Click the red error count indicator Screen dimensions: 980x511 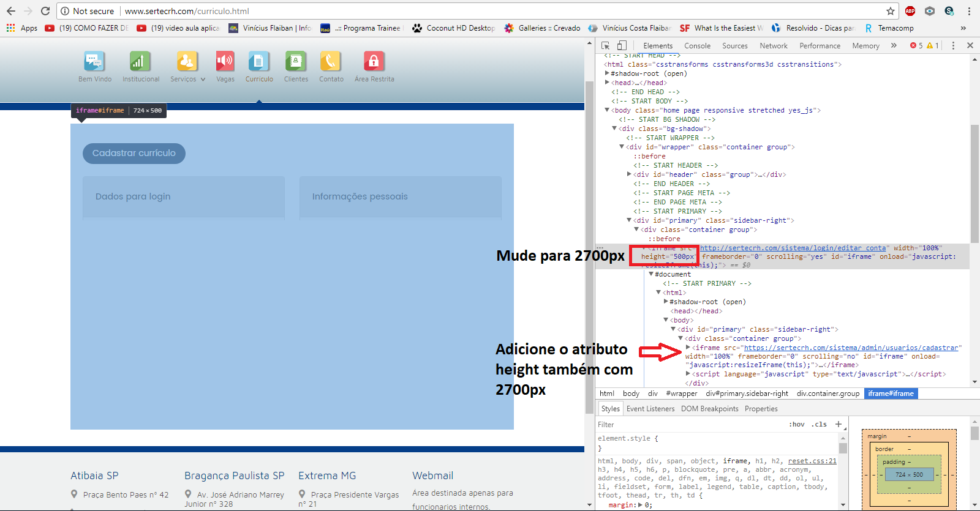pyautogui.click(x=916, y=45)
